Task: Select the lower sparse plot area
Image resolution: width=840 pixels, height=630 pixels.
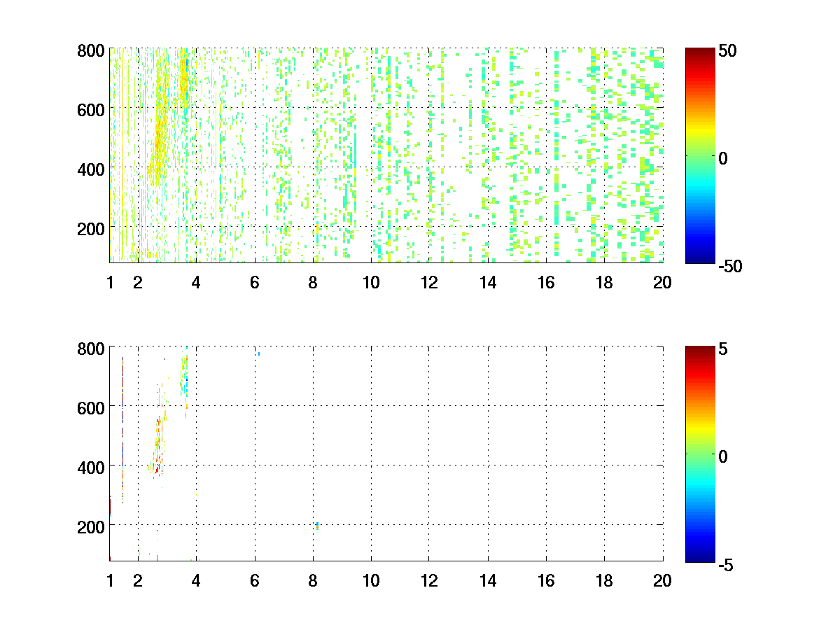Action: coord(386,453)
